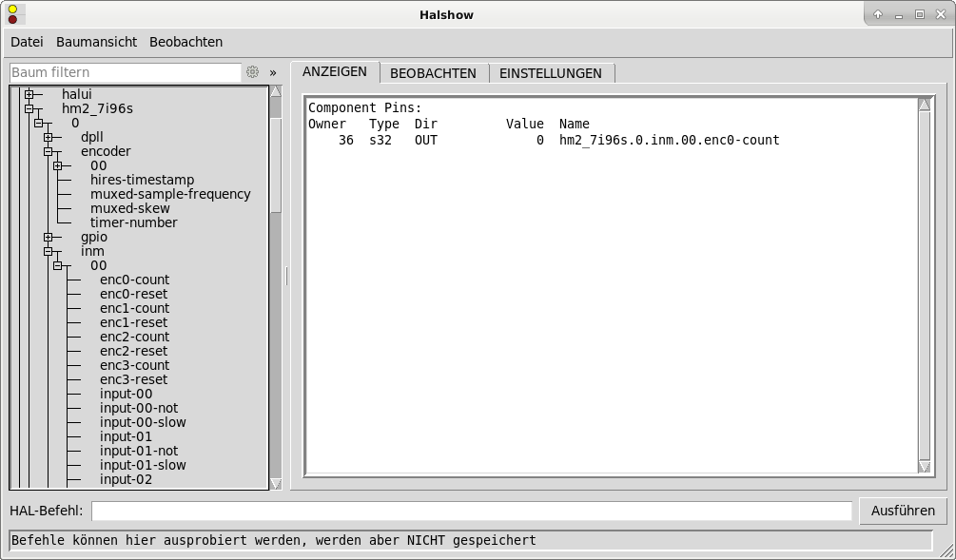Select the timer-number tree item
The width and height of the screenshot is (956, 560).
(x=133, y=222)
